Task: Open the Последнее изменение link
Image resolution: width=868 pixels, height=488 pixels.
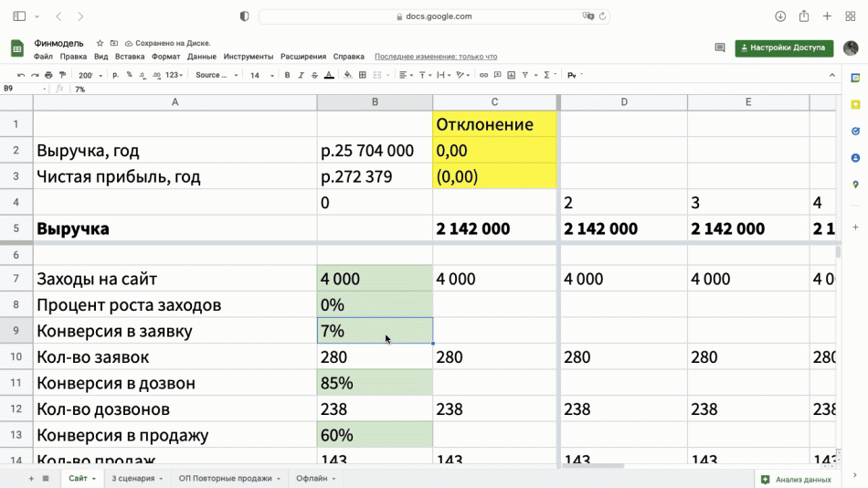Action: (436, 57)
